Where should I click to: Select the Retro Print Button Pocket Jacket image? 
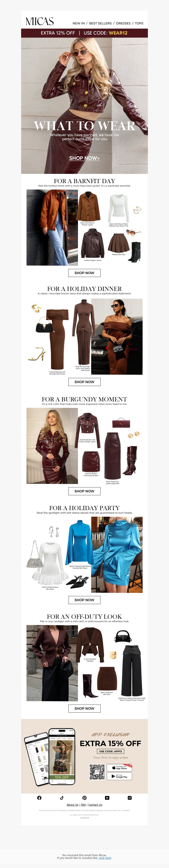pos(88,206)
